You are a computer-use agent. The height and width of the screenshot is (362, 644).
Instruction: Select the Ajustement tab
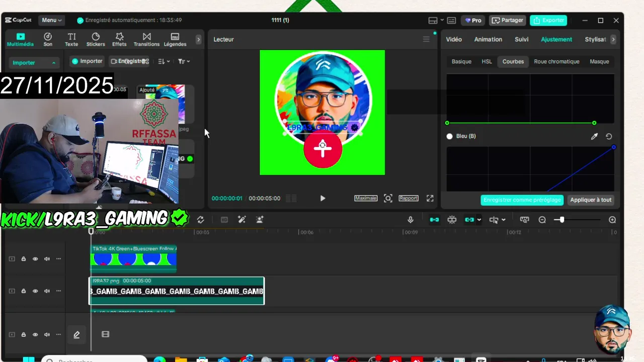point(556,39)
